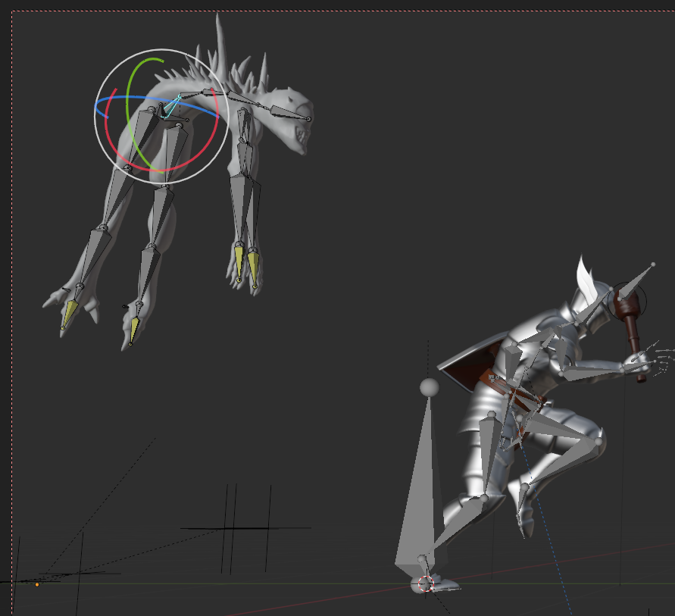Select the creature's head bone
The image size is (675, 616).
coord(289,112)
